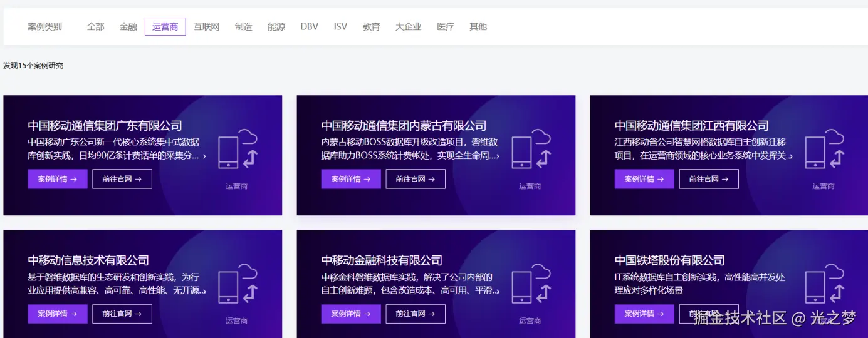The width and height of the screenshot is (868, 338).
Task: Open 案例详情 for 中国移动通信集团广东有限公司
Action: coord(58,179)
